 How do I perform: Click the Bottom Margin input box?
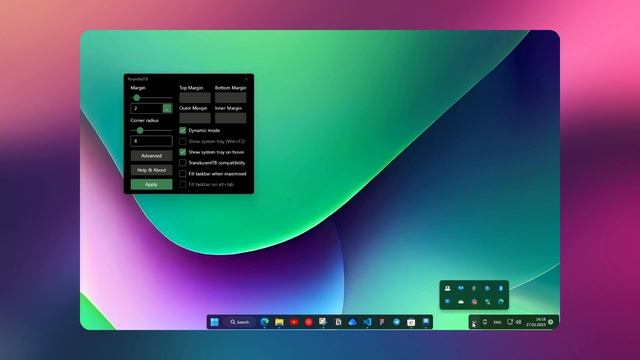[x=231, y=98]
